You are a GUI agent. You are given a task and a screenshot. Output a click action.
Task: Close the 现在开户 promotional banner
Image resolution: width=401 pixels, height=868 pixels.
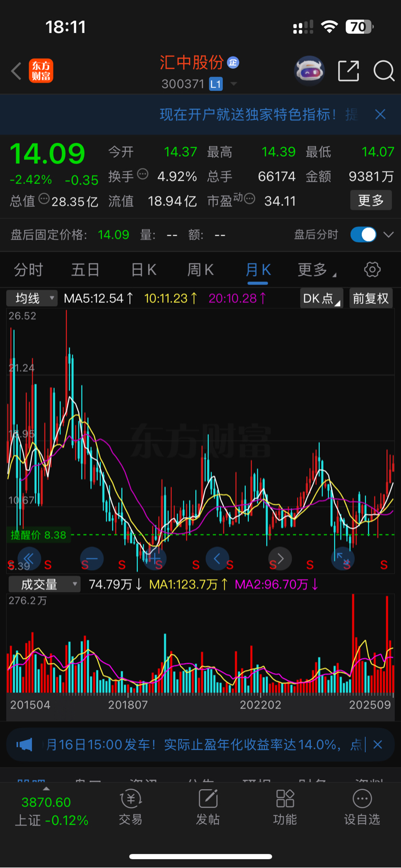click(380, 114)
